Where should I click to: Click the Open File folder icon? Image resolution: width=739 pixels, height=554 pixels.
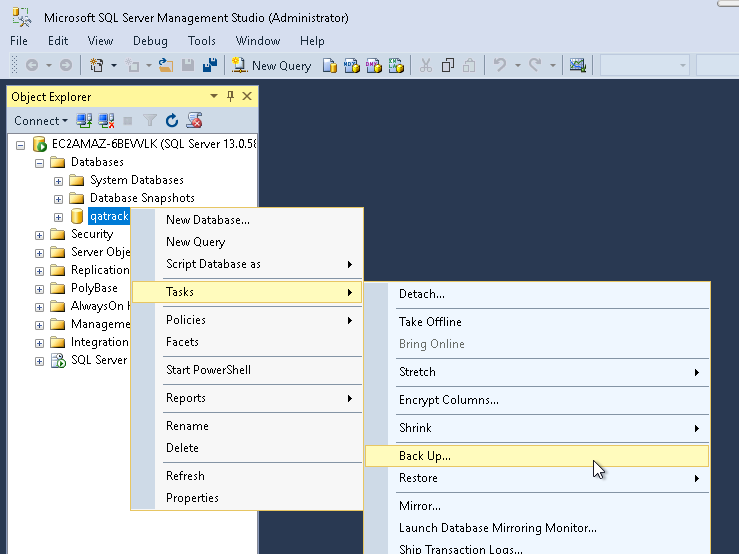tap(165, 66)
